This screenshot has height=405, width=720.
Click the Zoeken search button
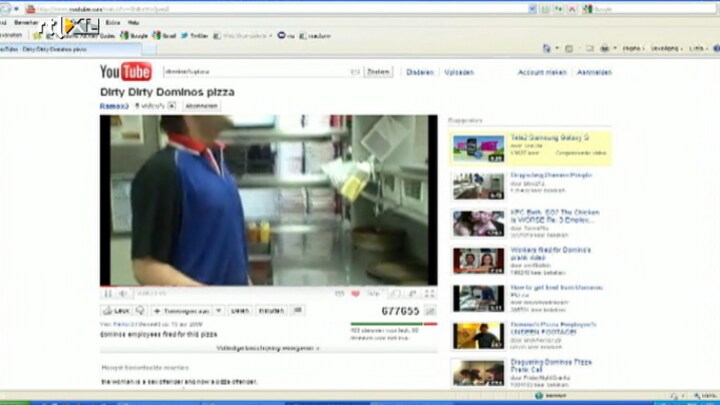click(x=378, y=72)
